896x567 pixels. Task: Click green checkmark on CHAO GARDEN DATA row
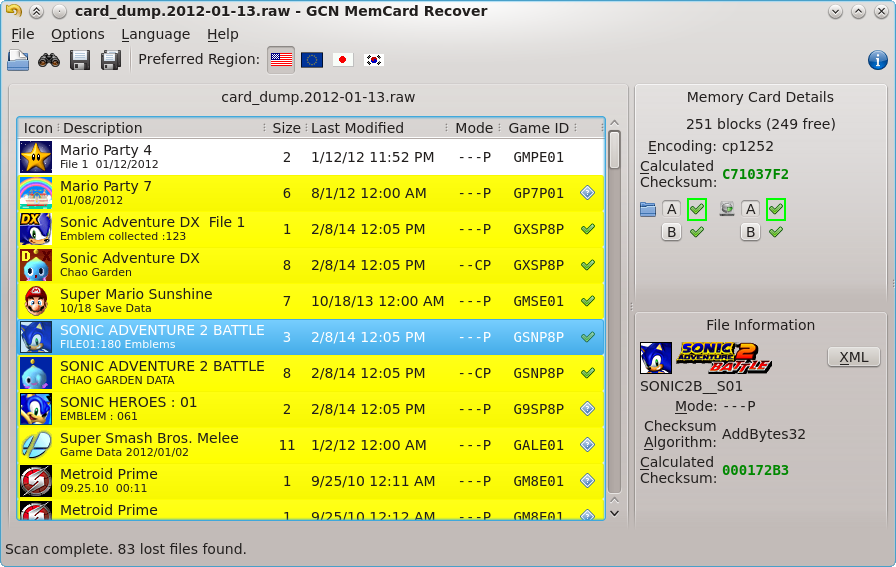click(587, 373)
